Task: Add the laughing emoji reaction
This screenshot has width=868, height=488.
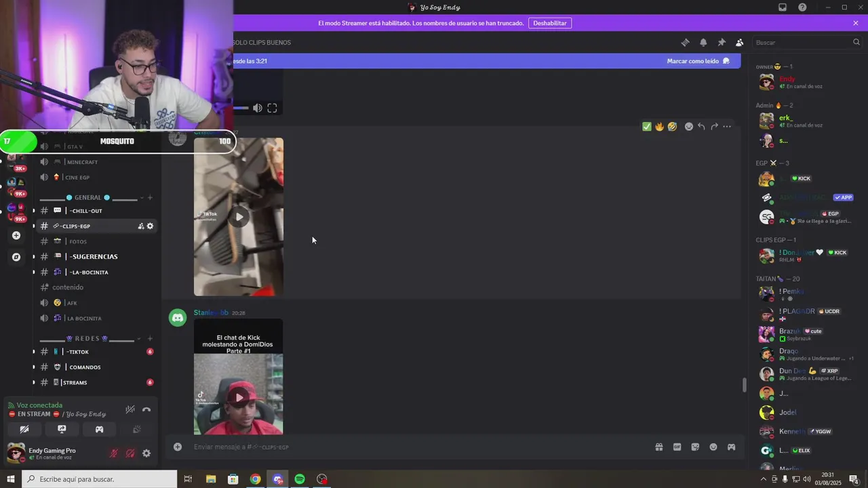Action: [672, 126]
